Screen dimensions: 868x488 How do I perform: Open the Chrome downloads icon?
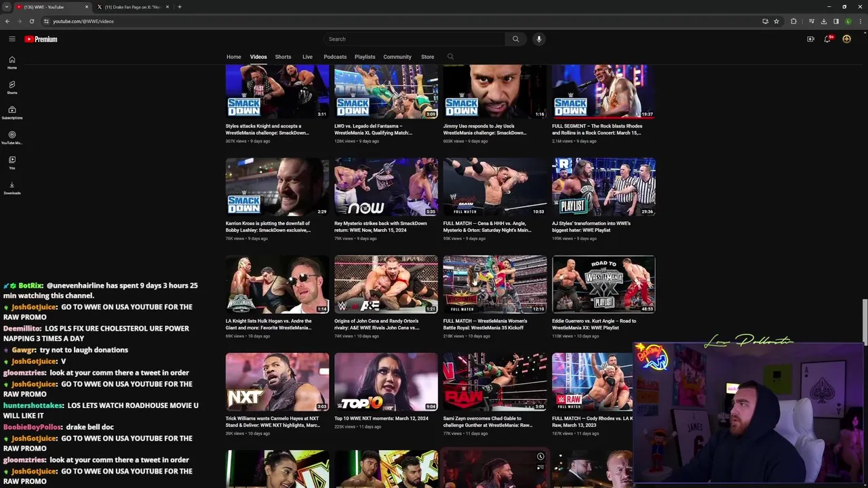pyautogui.click(x=824, y=21)
